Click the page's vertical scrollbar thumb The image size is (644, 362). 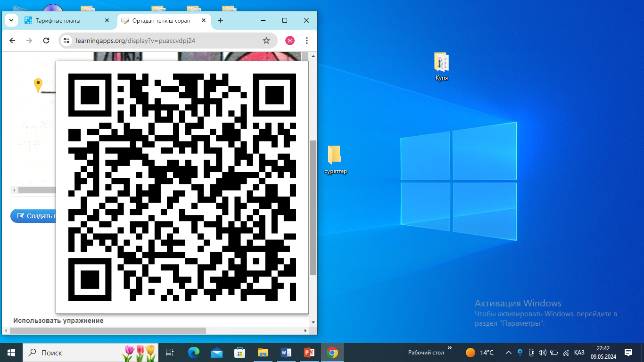click(x=313, y=207)
